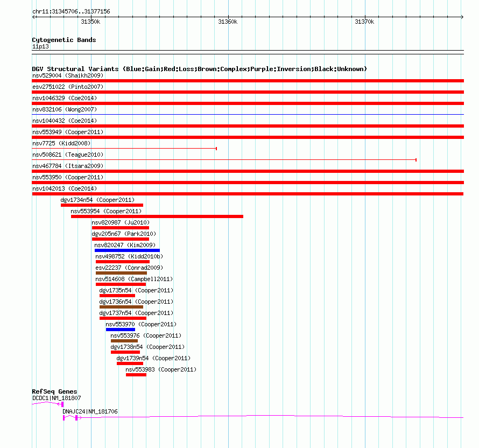
Task: Open dgv1736n54 (Cooper2011) label
Action: click(x=136, y=302)
